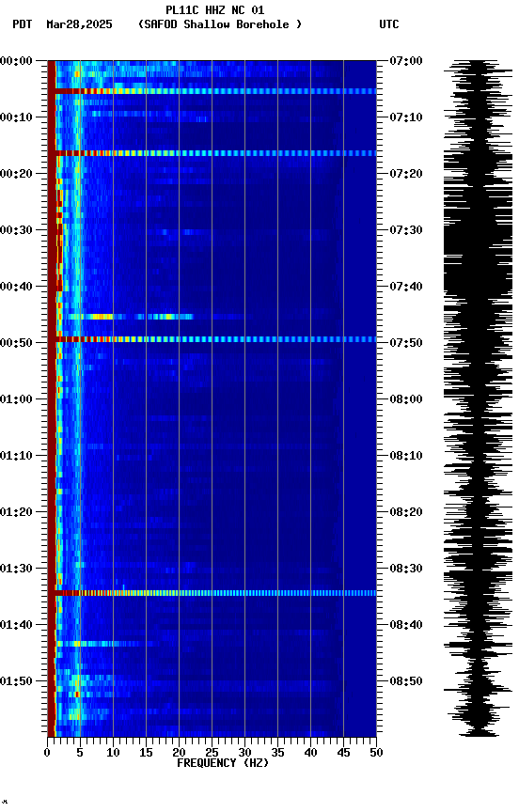Click the '07:10' UTC time label
The width and height of the screenshot is (519, 812).
point(405,117)
